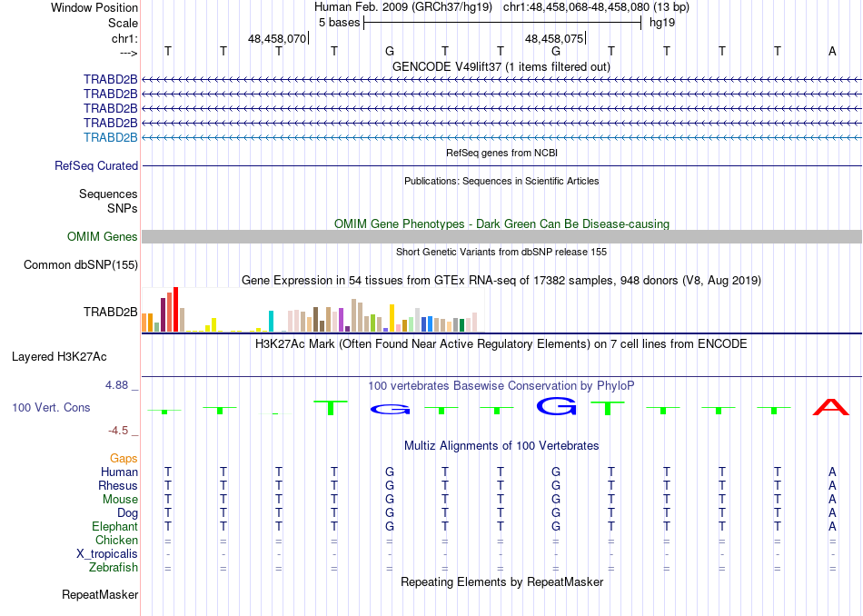Click the chr1:48,458,068-48,458,080 (13 bp) position text
The image size is (863, 616).
[x=596, y=7]
